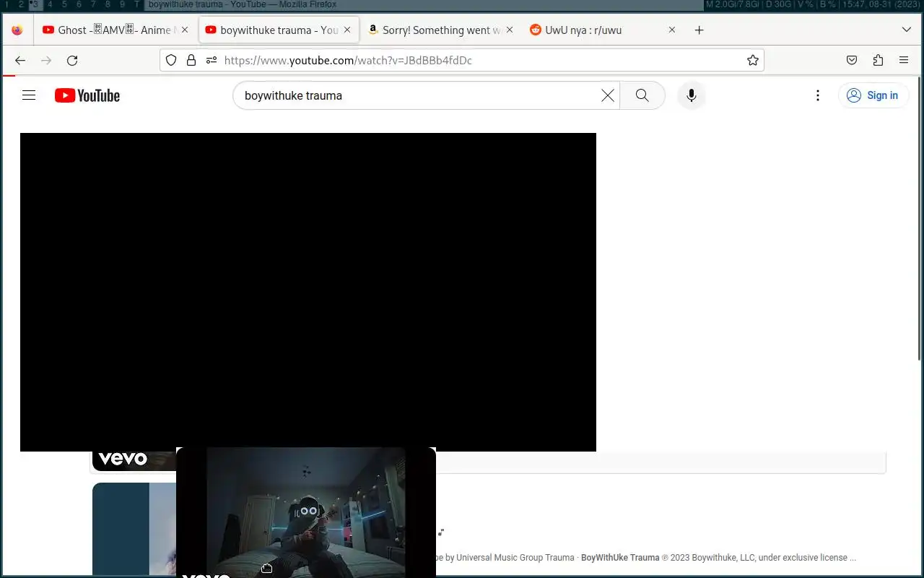Clear the search query with X
Viewport: 924px width, 578px height.
pyautogui.click(x=608, y=95)
